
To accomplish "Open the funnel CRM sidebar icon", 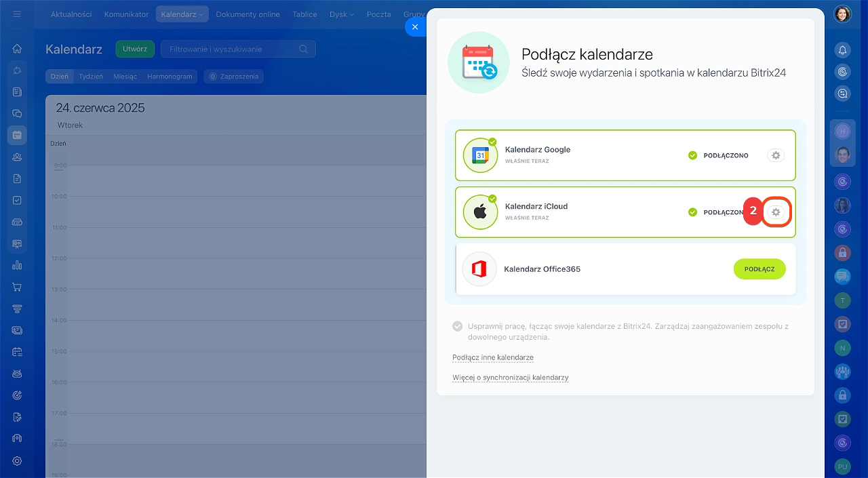I will pyautogui.click(x=17, y=308).
